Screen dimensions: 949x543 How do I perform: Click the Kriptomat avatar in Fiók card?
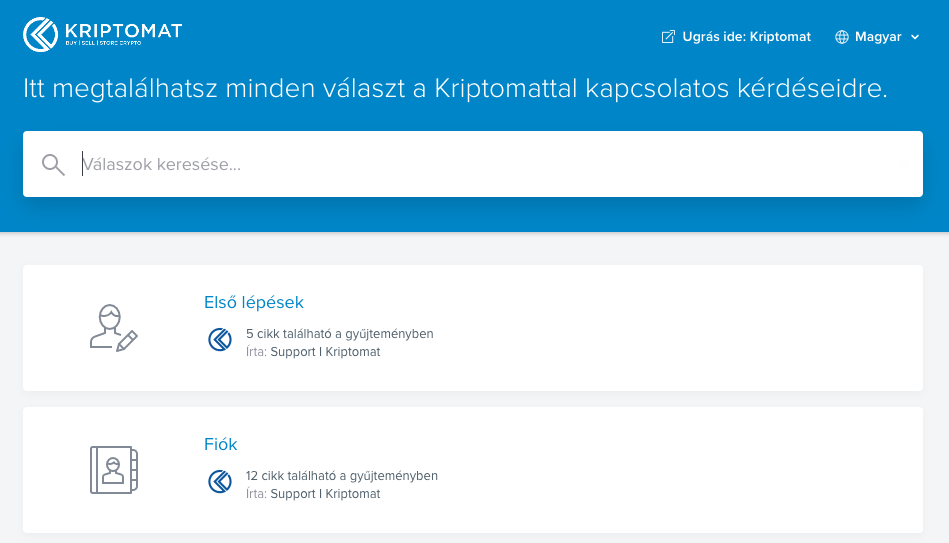tap(220, 482)
